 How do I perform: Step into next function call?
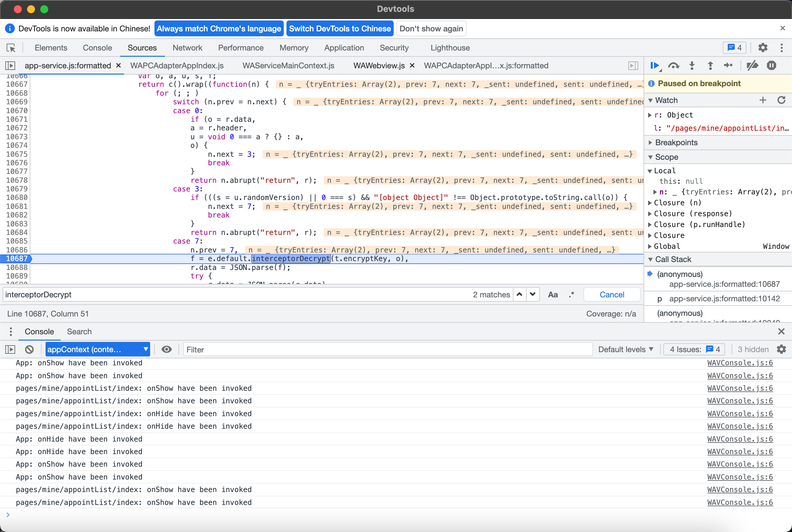tap(692, 65)
